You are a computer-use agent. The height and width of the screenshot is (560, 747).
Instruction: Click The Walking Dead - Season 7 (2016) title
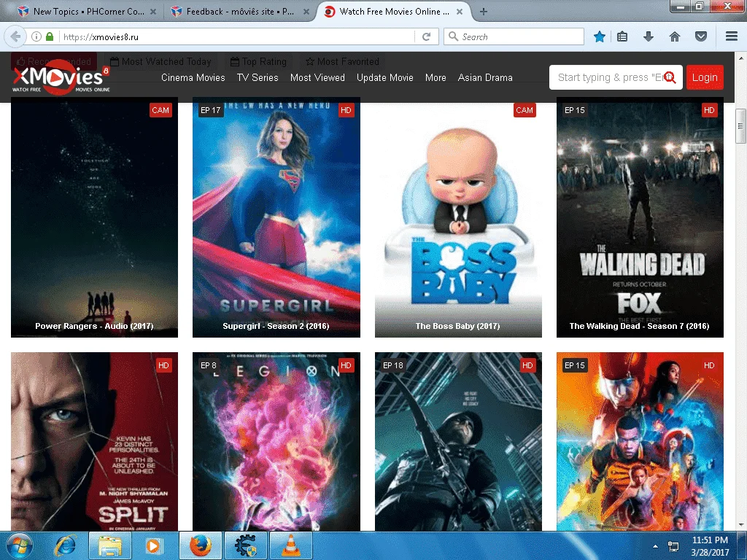click(x=639, y=326)
